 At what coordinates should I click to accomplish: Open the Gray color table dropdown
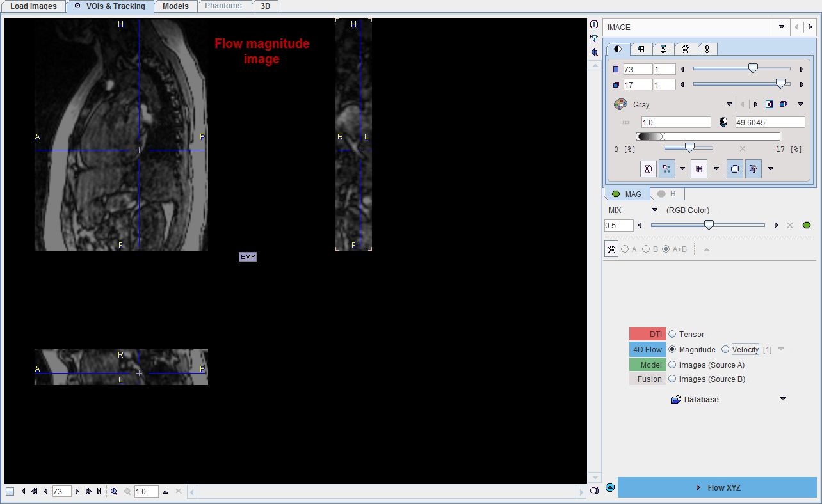(729, 104)
